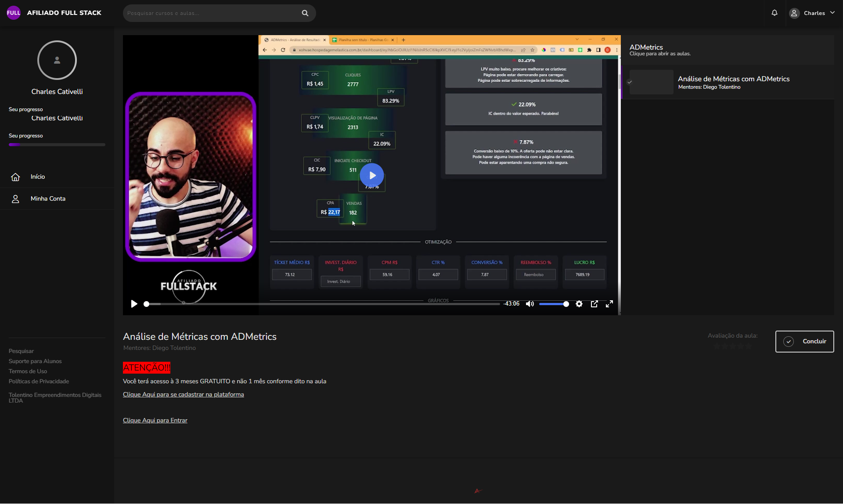The width and height of the screenshot is (843, 504).
Task: Click the notifications bell icon
Action: tap(775, 13)
